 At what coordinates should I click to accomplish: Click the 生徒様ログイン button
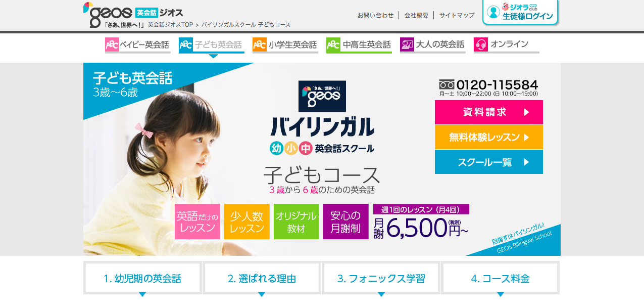pyautogui.click(x=520, y=12)
